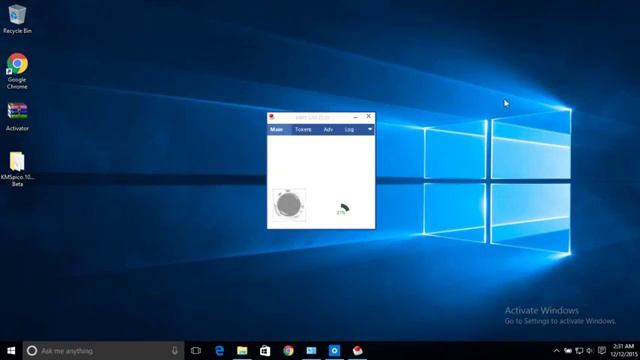
Task: Click the microphone icon in the search box
Action: [x=175, y=351]
